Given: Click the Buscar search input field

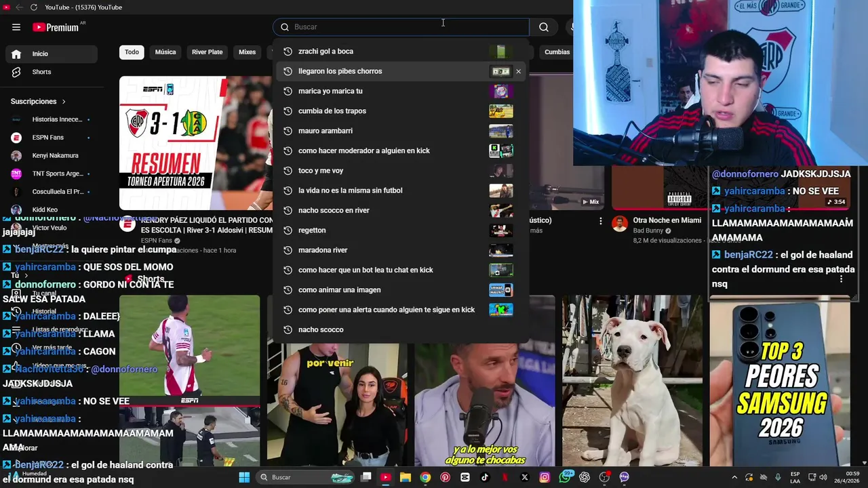Looking at the screenshot, I should (x=401, y=27).
